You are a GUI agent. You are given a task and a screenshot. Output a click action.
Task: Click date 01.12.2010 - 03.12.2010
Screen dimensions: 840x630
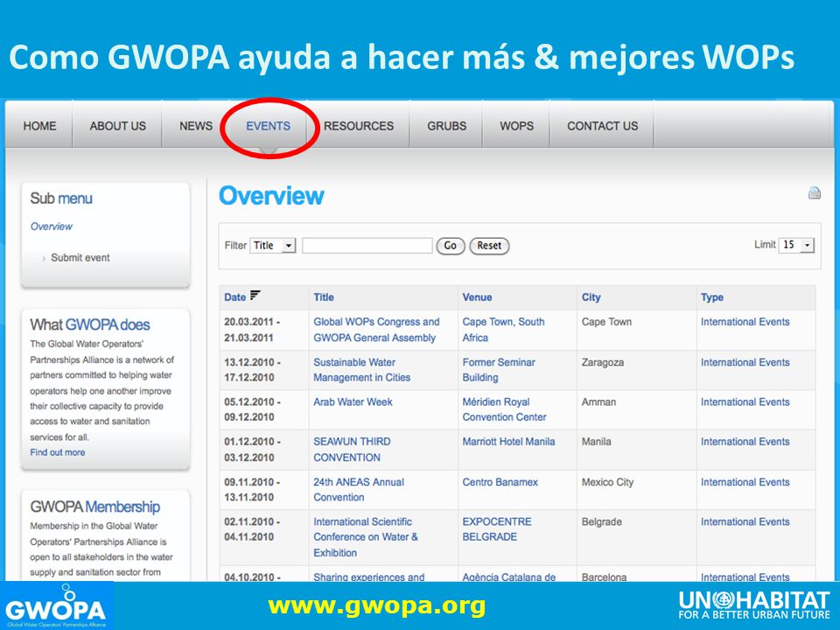click(x=252, y=450)
